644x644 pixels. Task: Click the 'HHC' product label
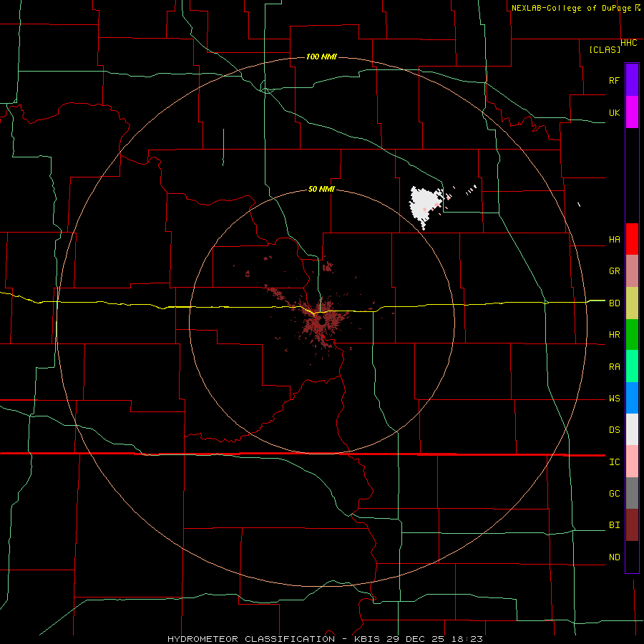click(629, 43)
